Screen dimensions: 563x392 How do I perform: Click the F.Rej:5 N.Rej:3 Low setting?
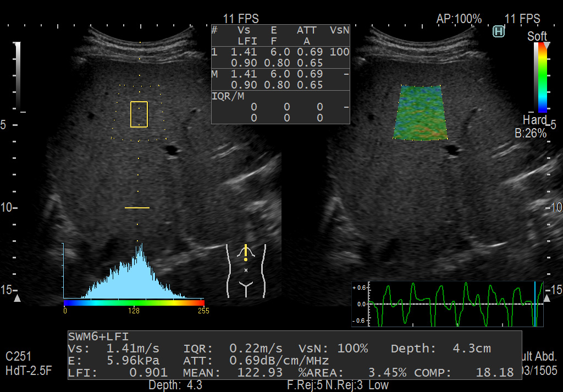click(x=338, y=385)
